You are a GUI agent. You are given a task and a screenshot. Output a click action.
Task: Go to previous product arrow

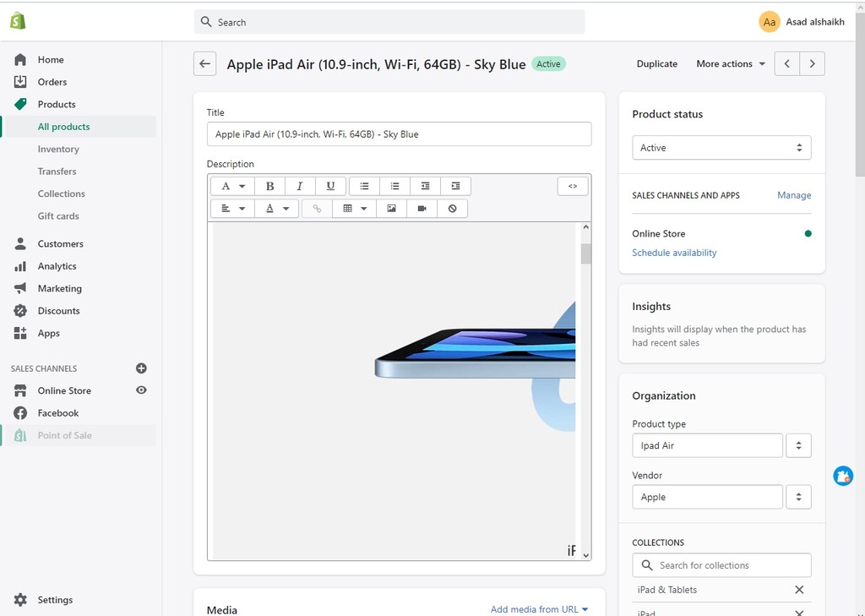tap(787, 64)
